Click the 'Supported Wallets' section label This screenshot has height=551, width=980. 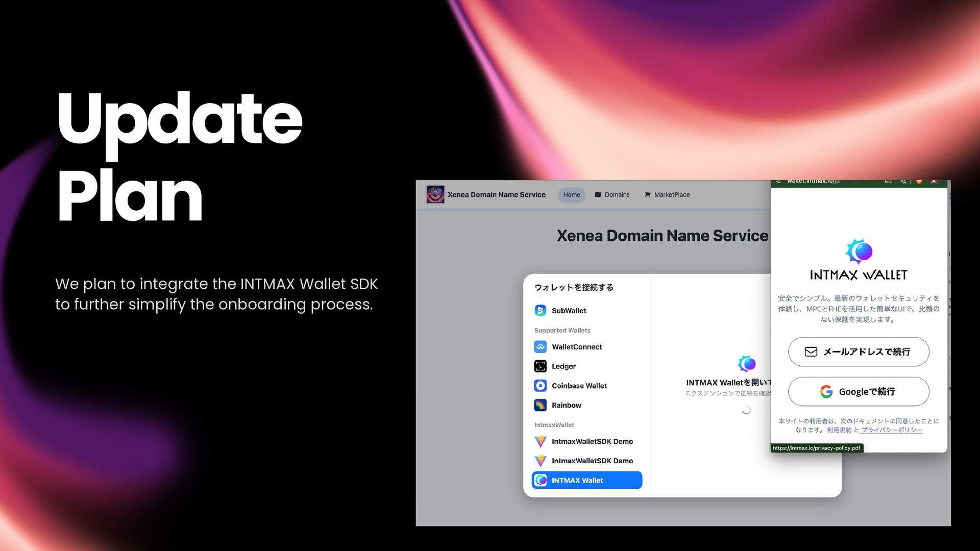point(562,330)
